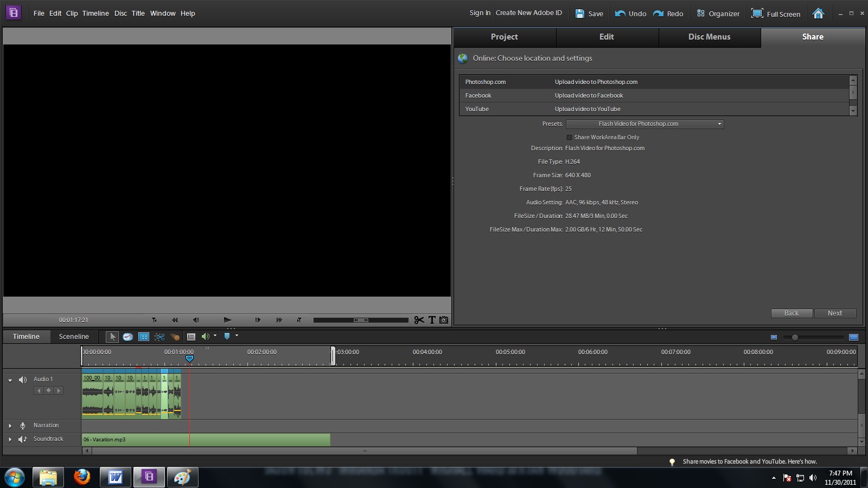
Task: Click the Home icon in the top bar
Action: click(818, 13)
